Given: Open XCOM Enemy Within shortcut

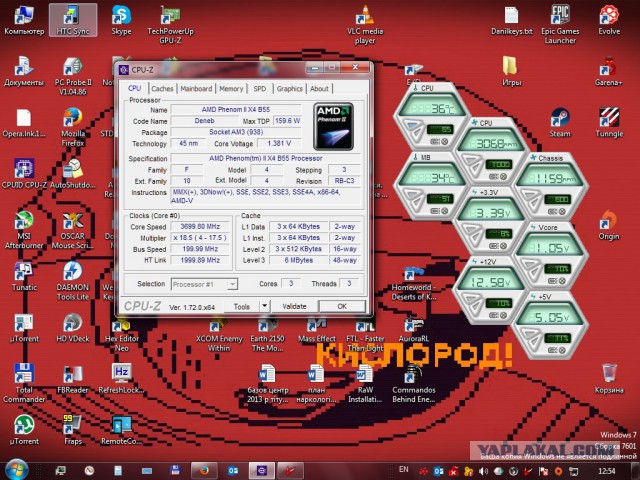Looking at the screenshot, I should [219, 336].
